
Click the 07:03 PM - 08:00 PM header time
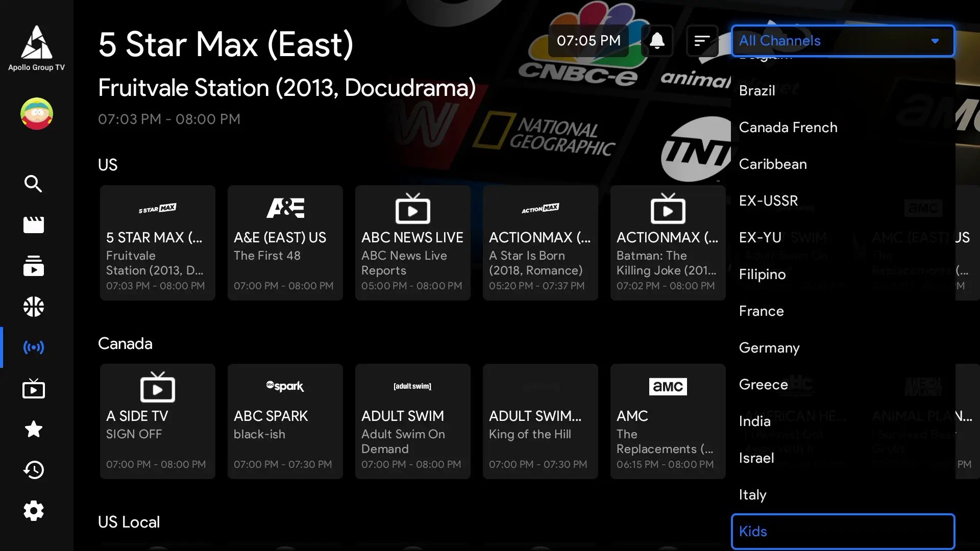(169, 119)
